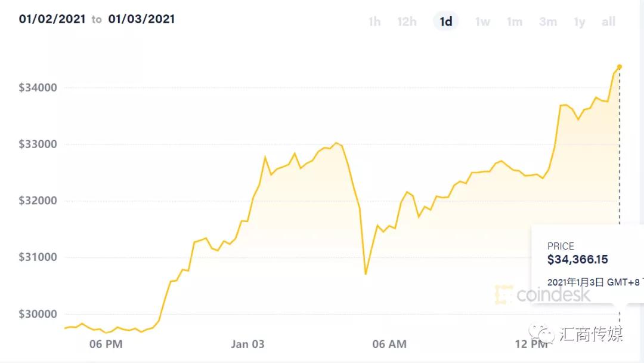Choose the 1y time range
This screenshot has width=644, height=363.
coord(579,21)
